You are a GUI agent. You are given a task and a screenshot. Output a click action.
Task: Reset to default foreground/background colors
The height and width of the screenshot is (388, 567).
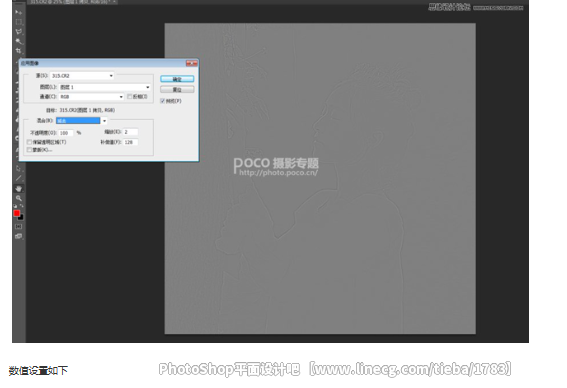(x=15, y=206)
